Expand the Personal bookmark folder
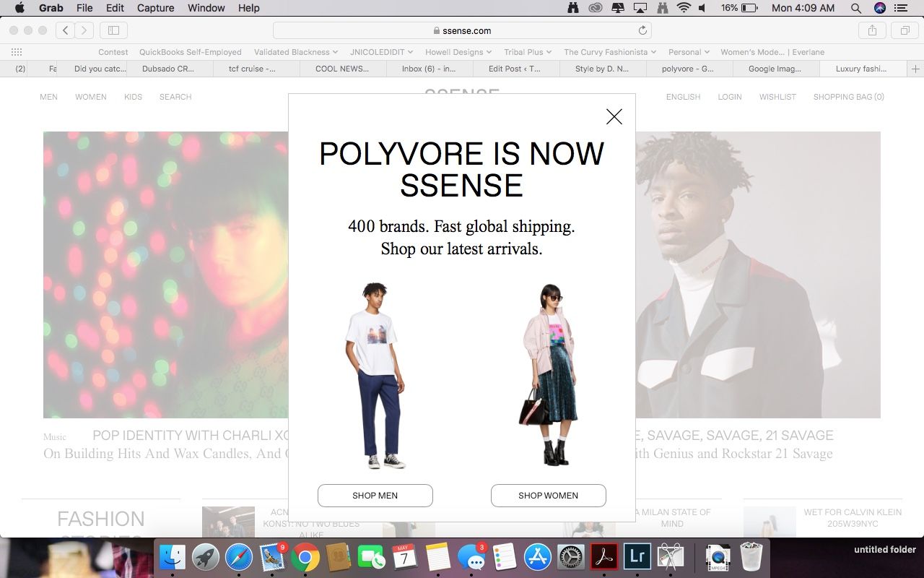The height and width of the screenshot is (578, 924). [689, 52]
